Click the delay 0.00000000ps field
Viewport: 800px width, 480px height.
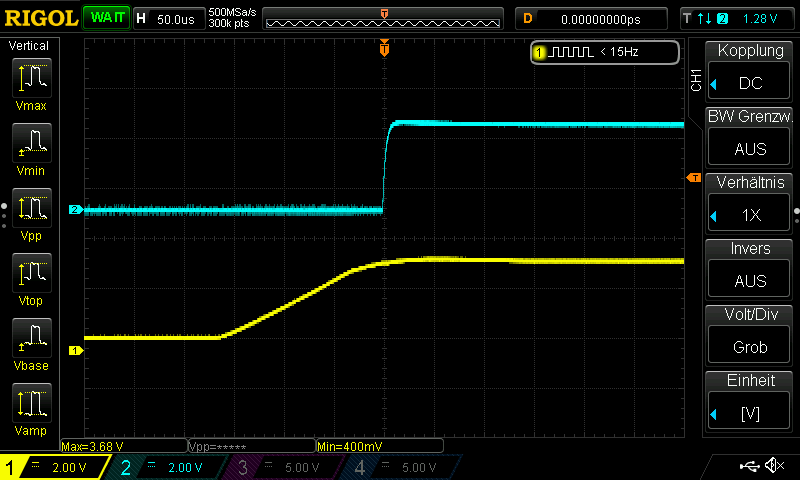click(x=591, y=19)
